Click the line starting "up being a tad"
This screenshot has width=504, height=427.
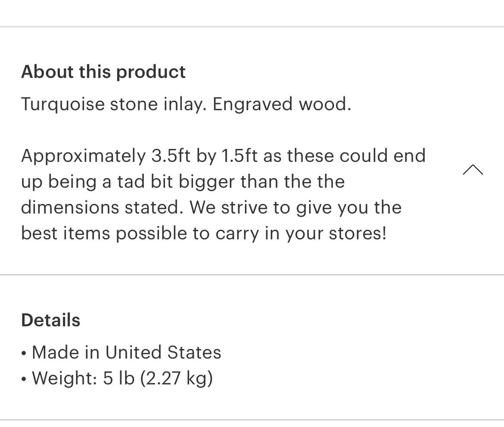(183, 182)
